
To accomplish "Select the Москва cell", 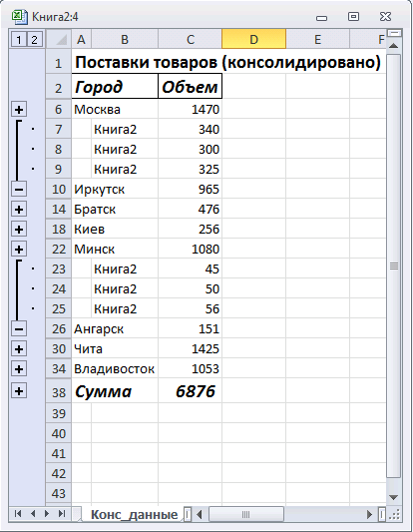I will click(115, 110).
